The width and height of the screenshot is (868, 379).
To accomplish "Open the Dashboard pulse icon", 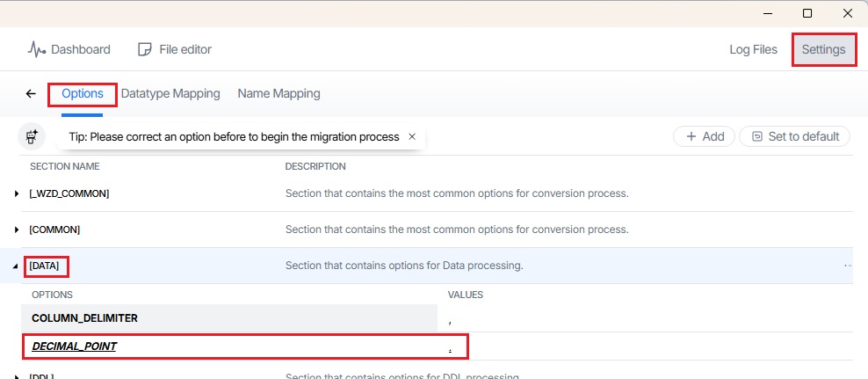I will [37, 49].
